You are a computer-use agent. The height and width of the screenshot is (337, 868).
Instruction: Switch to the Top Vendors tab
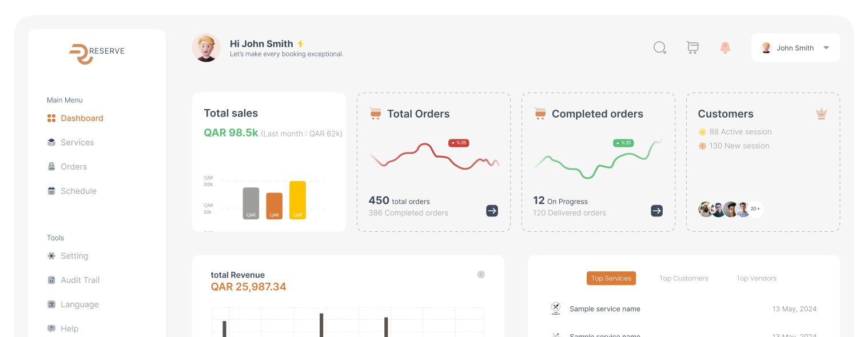[756, 278]
